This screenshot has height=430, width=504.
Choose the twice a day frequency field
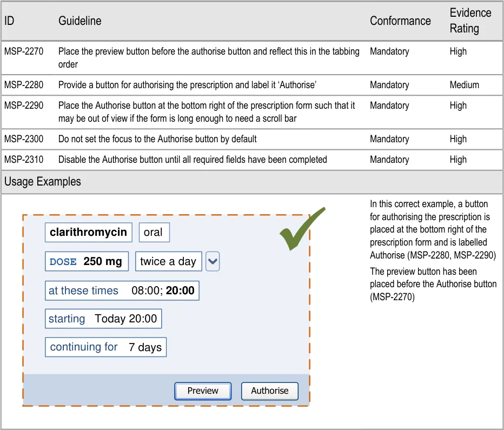pos(168,262)
